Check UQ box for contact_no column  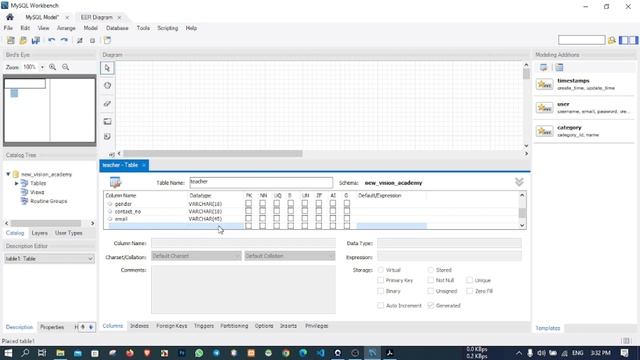coord(277,211)
